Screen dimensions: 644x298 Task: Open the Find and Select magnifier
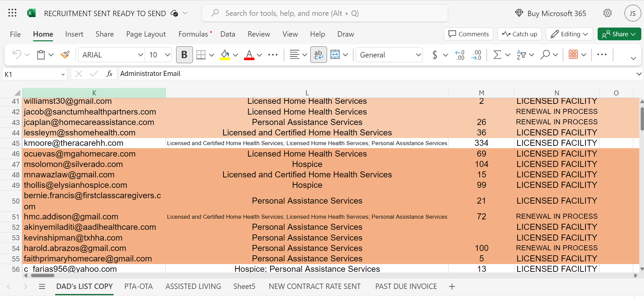pos(545,55)
